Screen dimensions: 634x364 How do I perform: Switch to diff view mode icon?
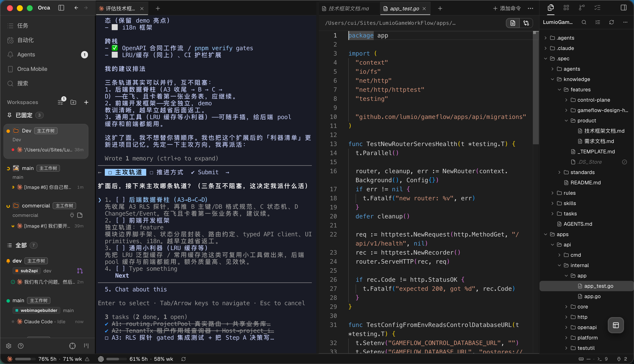point(526,23)
